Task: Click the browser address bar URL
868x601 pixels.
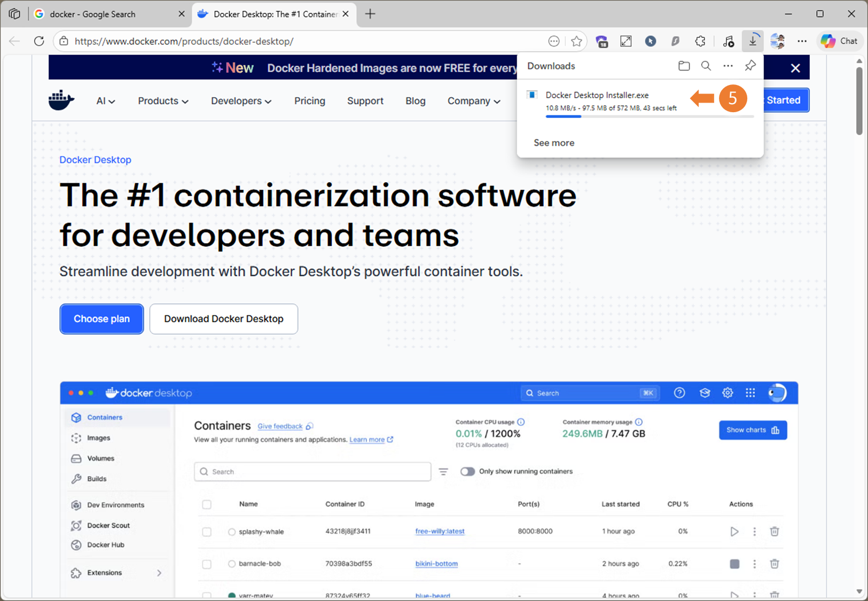Action: (184, 41)
